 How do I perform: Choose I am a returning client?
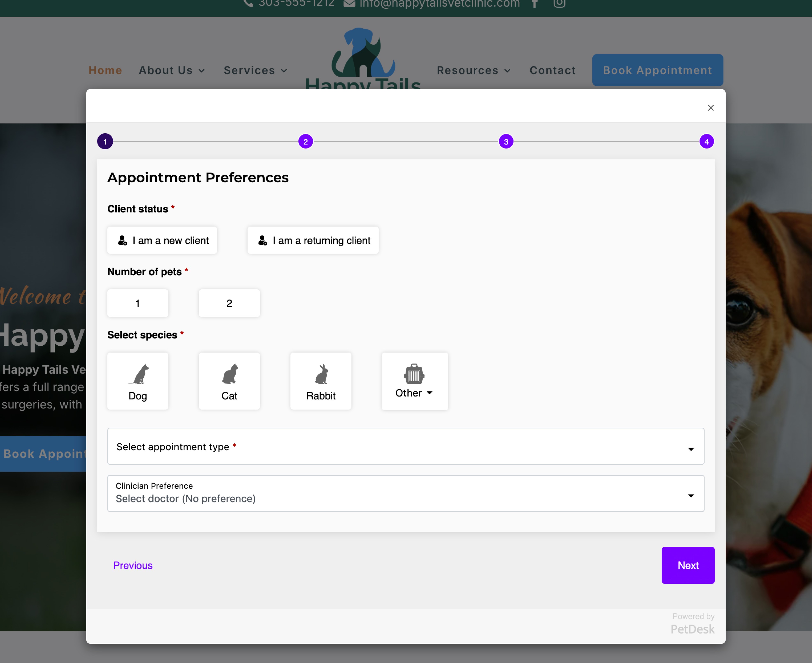point(313,240)
